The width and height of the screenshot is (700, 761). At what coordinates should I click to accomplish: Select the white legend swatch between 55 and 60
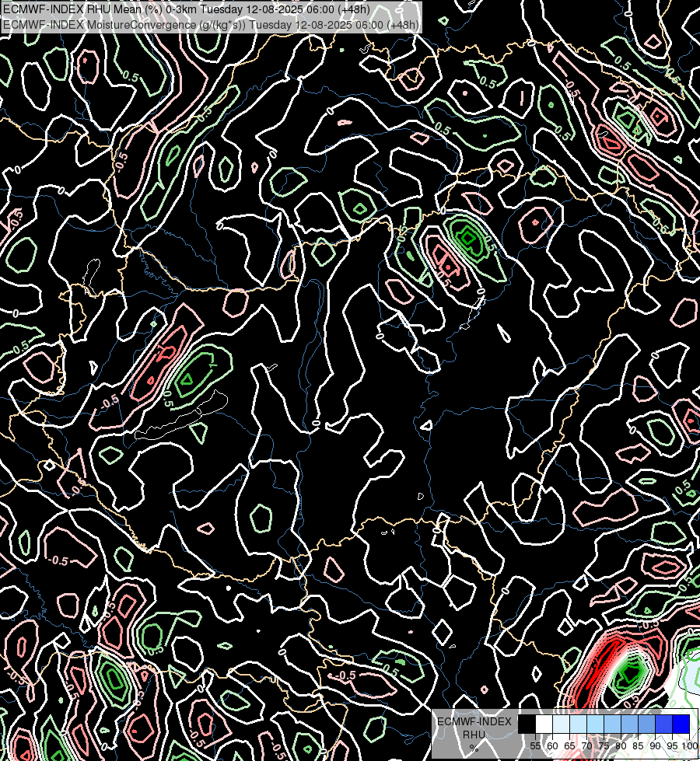[544, 724]
